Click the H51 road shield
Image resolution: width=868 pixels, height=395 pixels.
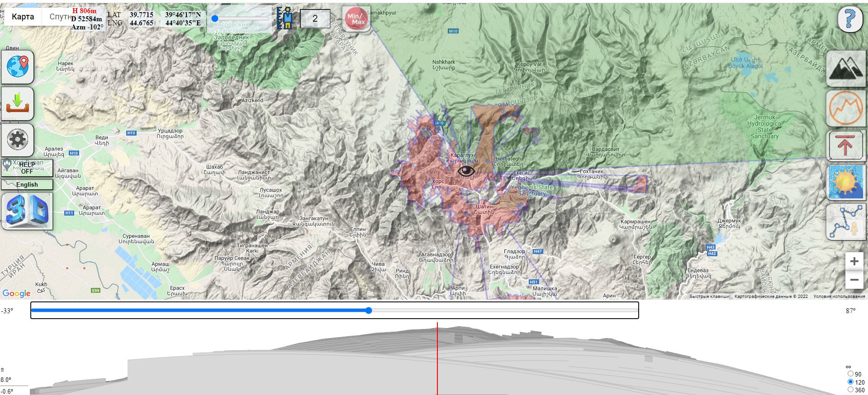click(534, 282)
